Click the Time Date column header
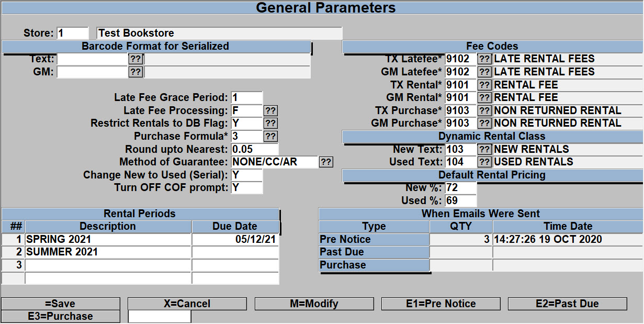 tap(568, 227)
